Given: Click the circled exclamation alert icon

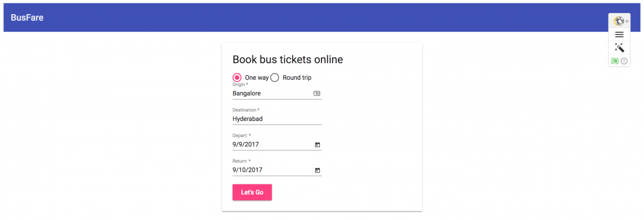Looking at the screenshot, I should pos(624,61).
